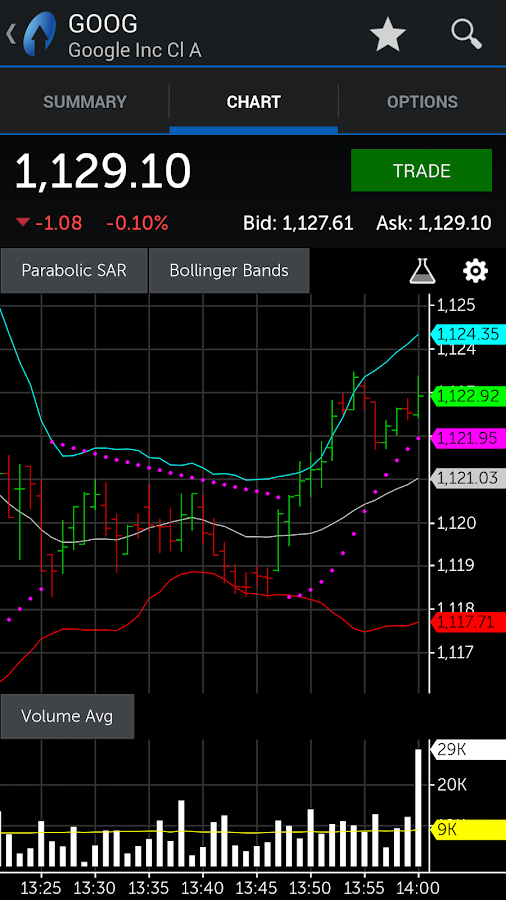The height and width of the screenshot is (900, 506).
Task: Tap the Google Inc Cl A subtitle
Action: (135, 51)
